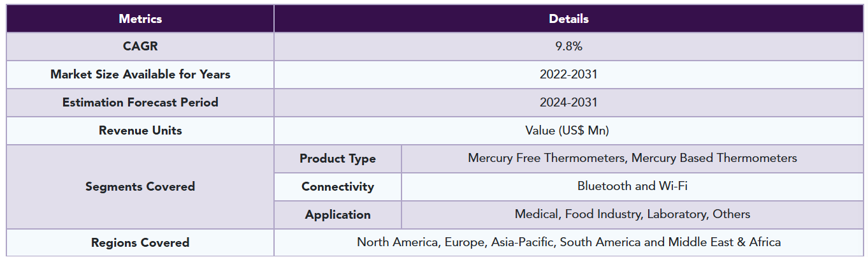The height and width of the screenshot is (257, 868).
Task: Click the Bluetooth and Wi-Fi value
Action: coord(632,186)
